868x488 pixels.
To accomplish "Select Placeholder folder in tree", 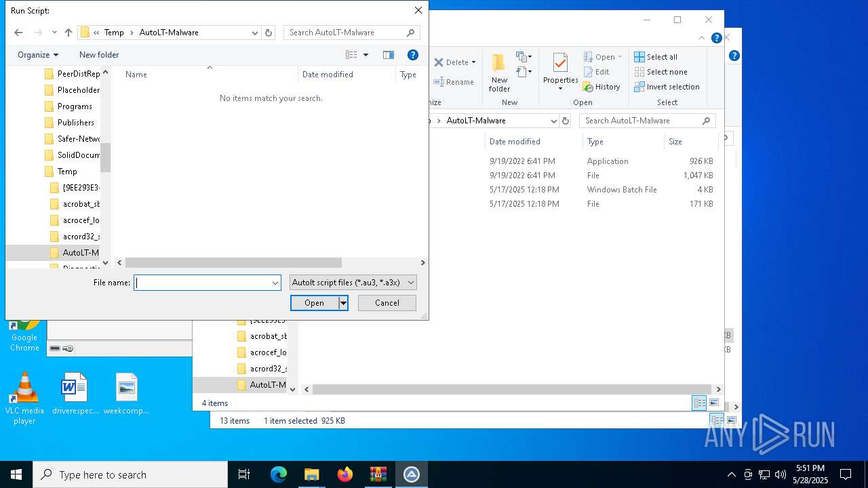I will [72, 90].
